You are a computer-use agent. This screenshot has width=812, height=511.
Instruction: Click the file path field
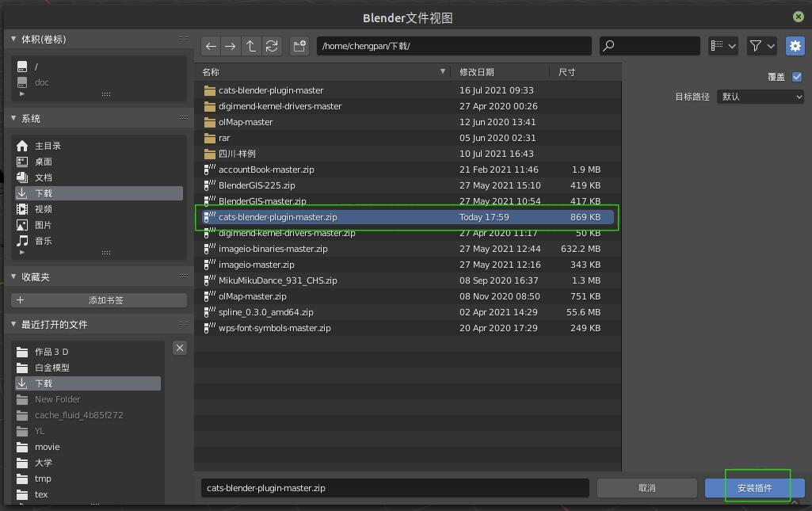pyautogui.click(x=454, y=46)
